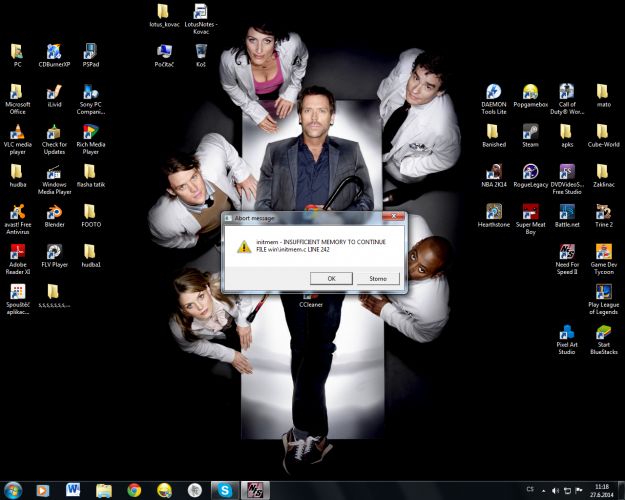Select the Pixel Art Studio icon
Viewport: 625px width, 500px height.
point(567,340)
